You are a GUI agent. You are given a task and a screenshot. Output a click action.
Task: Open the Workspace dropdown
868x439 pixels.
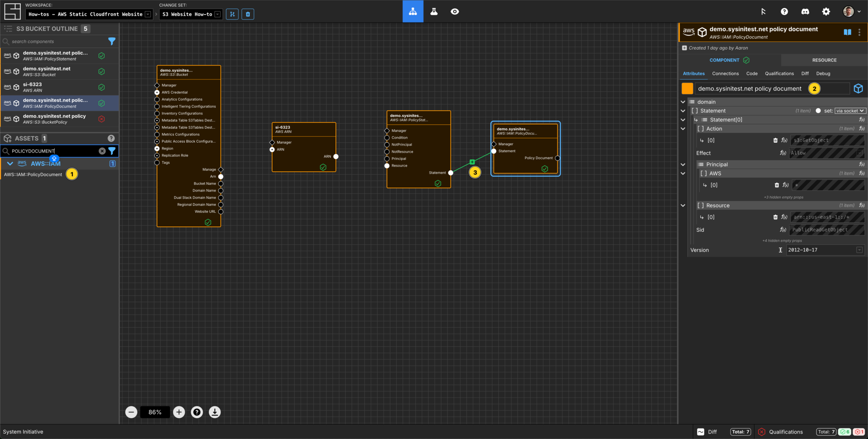(x=89, y=14)
